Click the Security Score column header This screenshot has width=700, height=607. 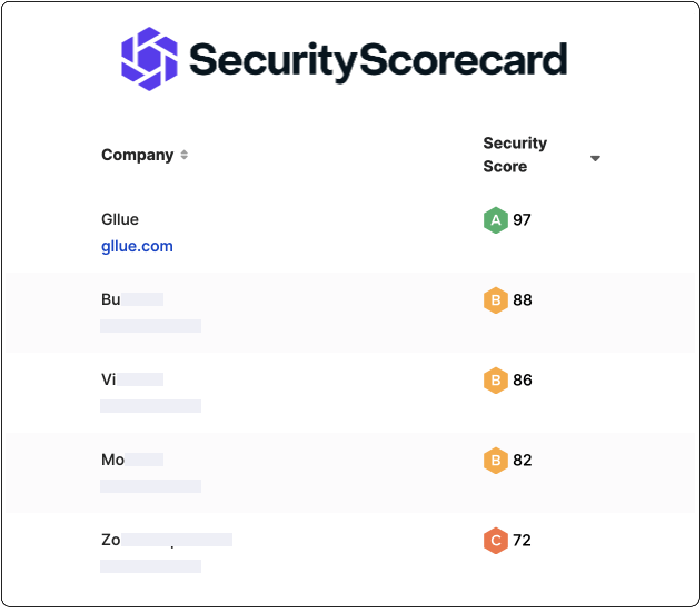515,155
